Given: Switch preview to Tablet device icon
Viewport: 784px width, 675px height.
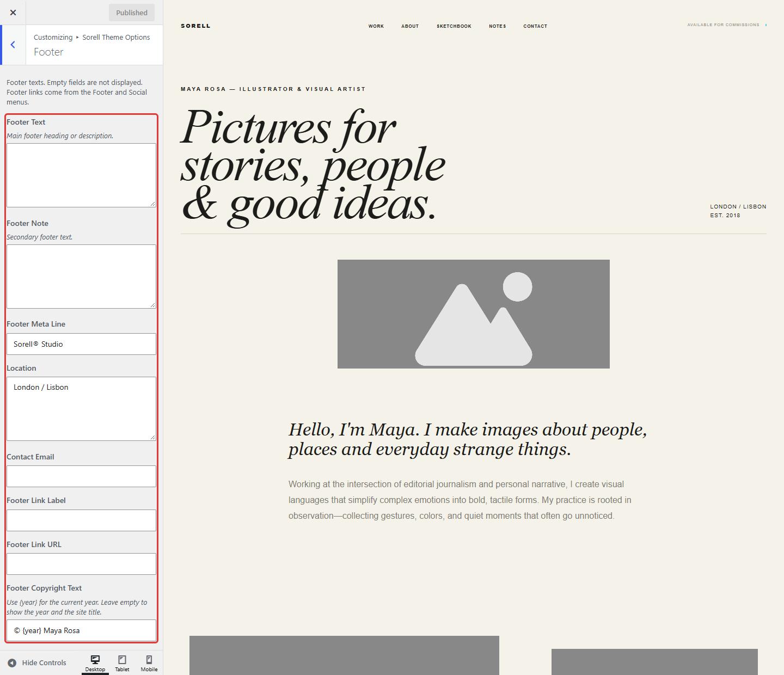Looking at the screenshot, I should (x=122, y=663).
